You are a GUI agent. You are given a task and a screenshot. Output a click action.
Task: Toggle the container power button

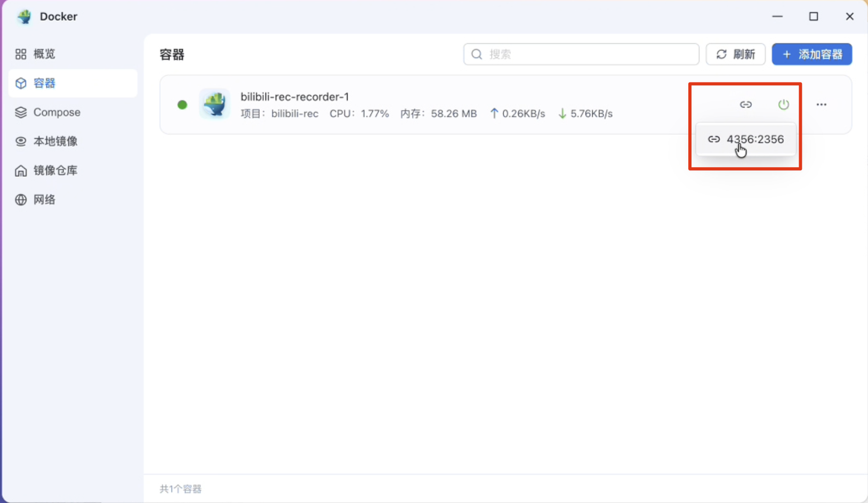[783, 104]
